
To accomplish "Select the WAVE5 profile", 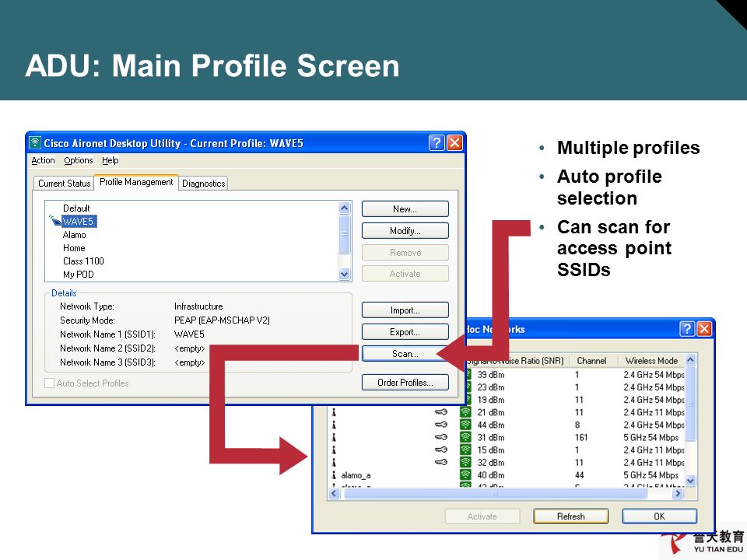I will (x=78, y=222).
